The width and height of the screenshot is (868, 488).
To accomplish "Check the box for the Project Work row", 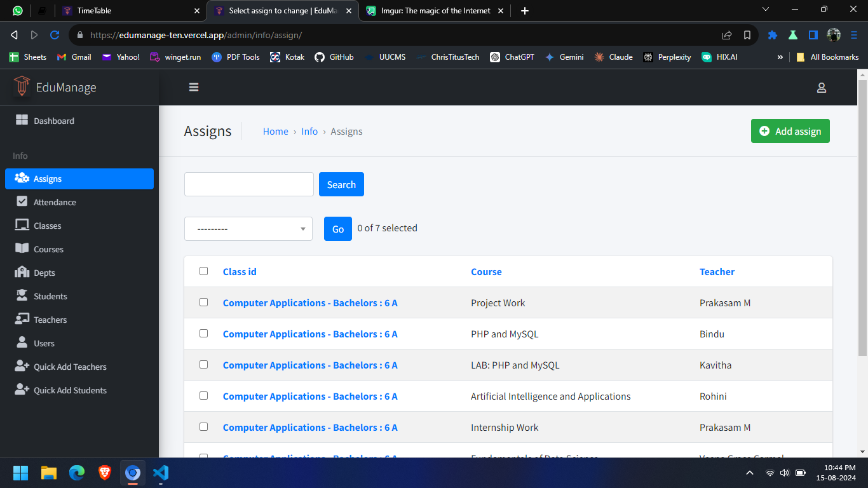I will click(203, 302).
